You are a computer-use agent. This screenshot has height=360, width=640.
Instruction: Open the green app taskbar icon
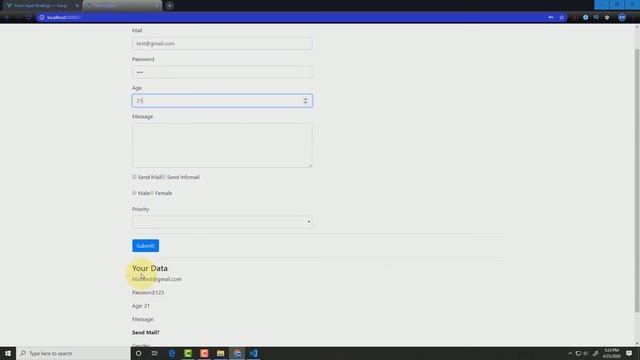point(188,353)
